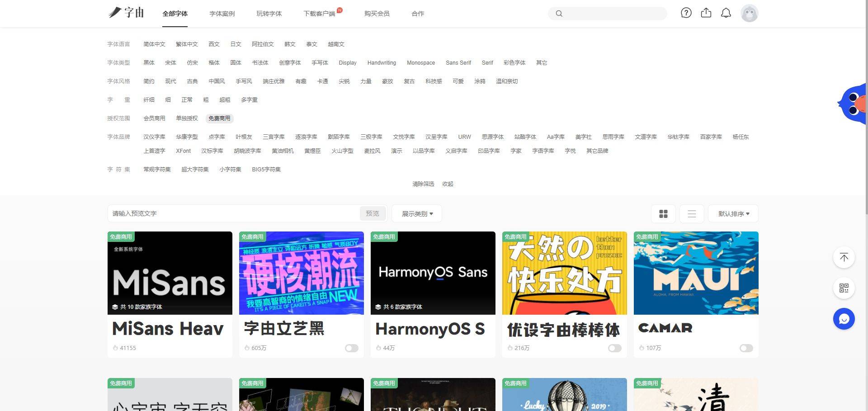Viewport: 868px width, 411px height.
Task: Select the 中国风 style filter
Action: coord(217,81)
